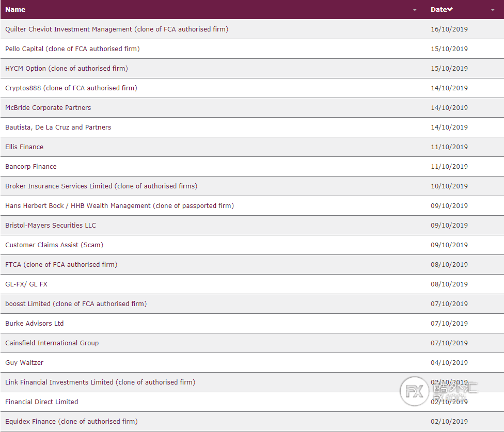Click Hans Herbert Bock / HHB Wealth Management
Viewport: 504px width, 432px height.
(x=119, y=206)
